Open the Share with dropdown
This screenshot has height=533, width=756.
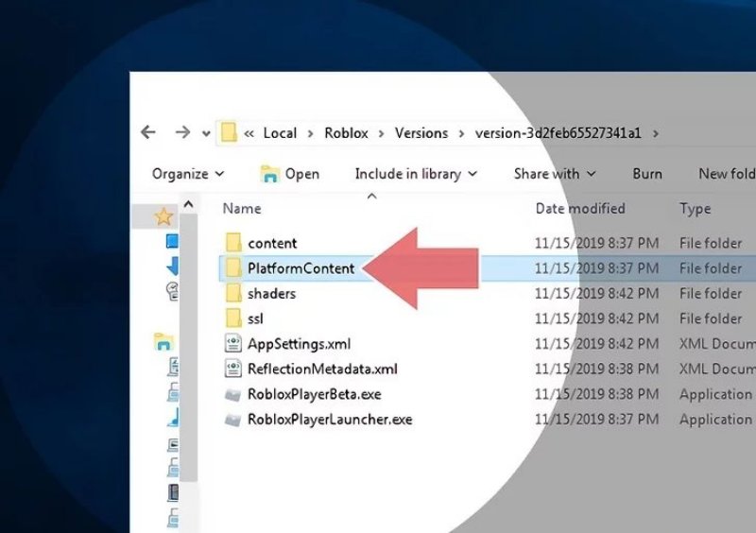(x=555, y=174)
